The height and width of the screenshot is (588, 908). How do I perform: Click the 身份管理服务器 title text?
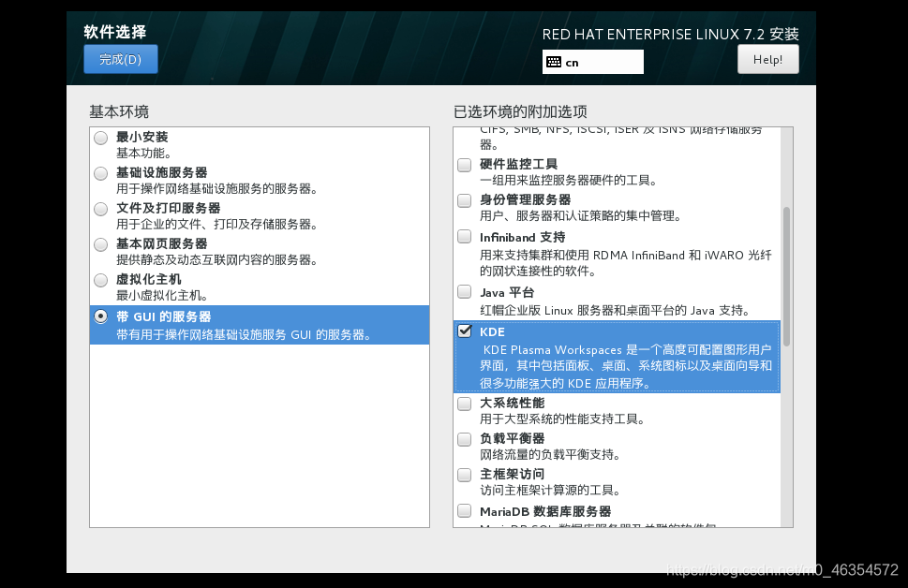pos(526,199)
